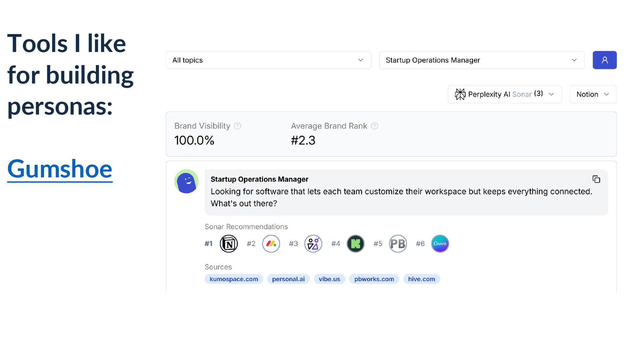Open the hive.com source

pos(422,279)
